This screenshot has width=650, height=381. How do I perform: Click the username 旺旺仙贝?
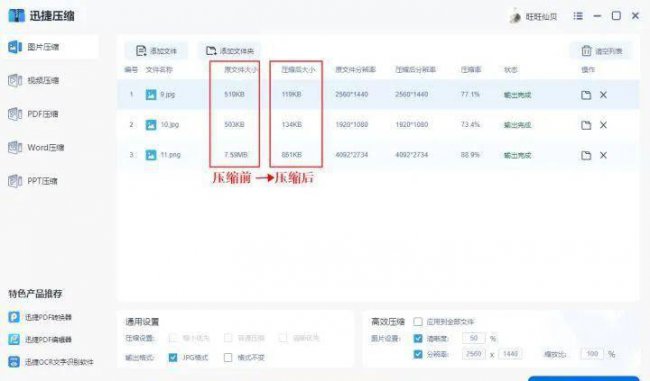[541, 17]
